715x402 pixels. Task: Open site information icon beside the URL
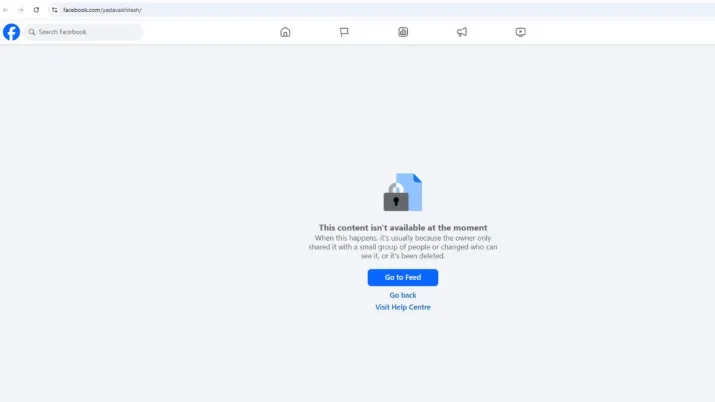pyautogui.click(x=55, y=10)
